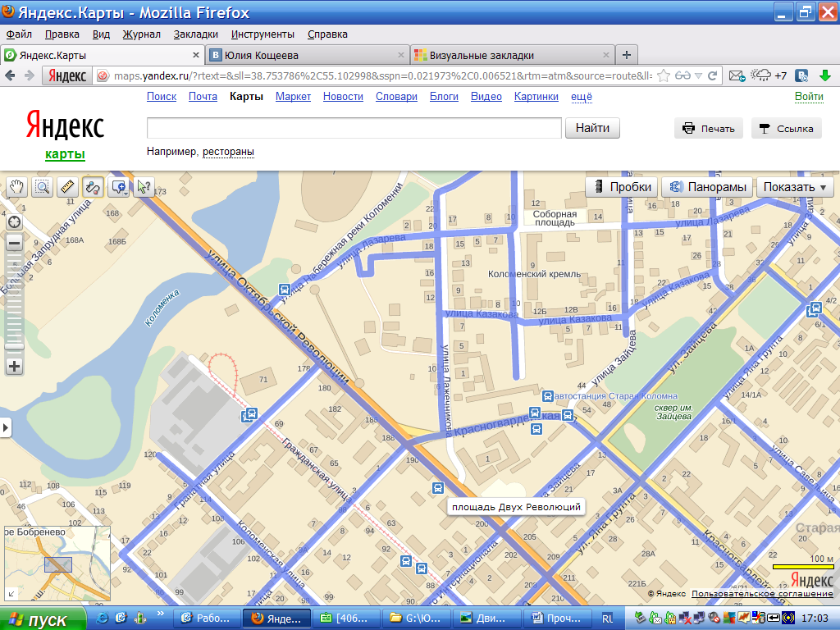Open a new browser tab
Screen dimensions: 840x630
626,55
